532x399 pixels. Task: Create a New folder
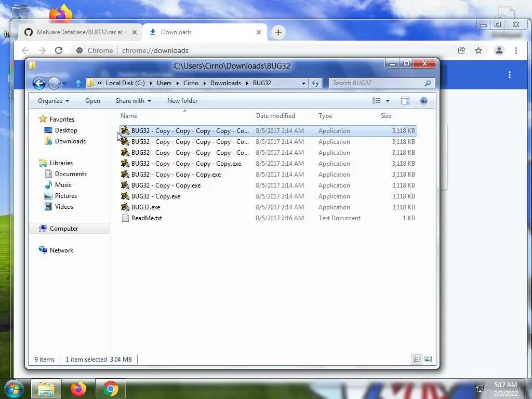tap(182, 101)
